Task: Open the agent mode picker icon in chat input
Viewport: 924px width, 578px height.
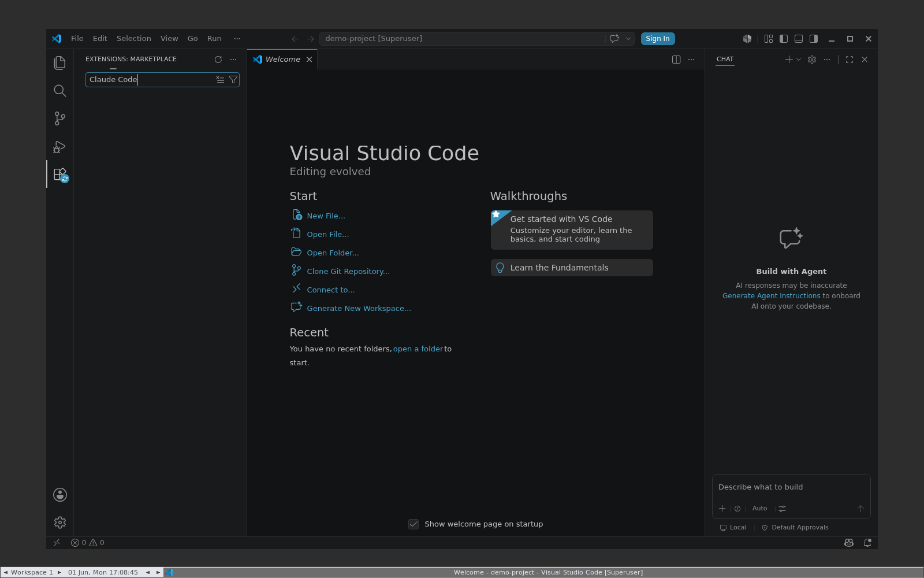Action: pos(737,509)
